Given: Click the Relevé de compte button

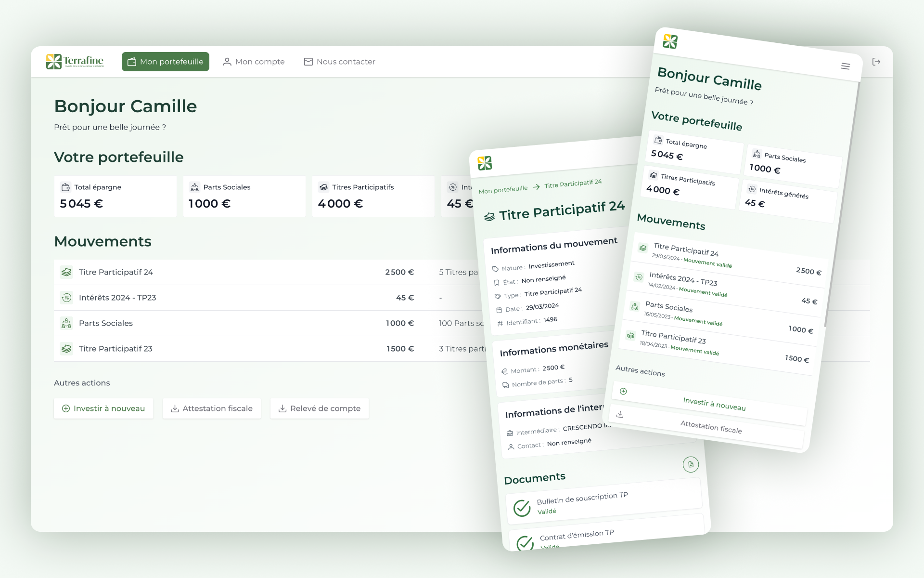Looking at the screenshot, I should click(320, 408).
